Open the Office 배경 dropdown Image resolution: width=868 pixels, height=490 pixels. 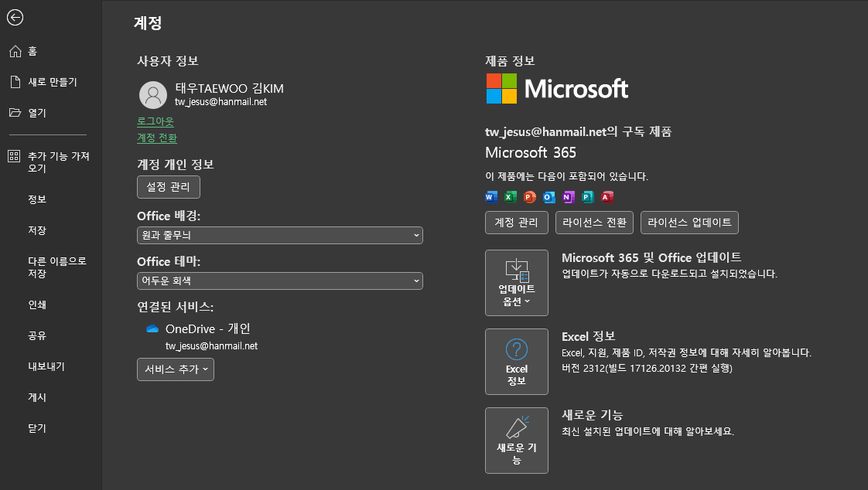280,236
